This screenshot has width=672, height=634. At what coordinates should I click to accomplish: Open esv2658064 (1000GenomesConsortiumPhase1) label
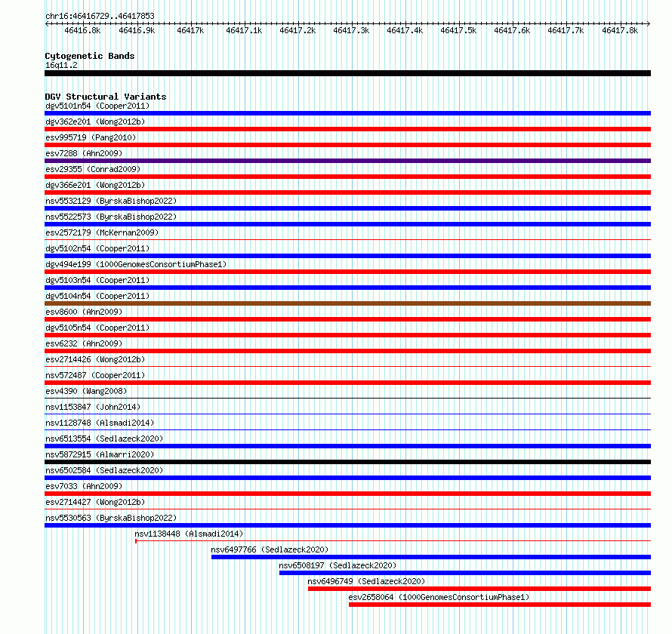[439, 597]
